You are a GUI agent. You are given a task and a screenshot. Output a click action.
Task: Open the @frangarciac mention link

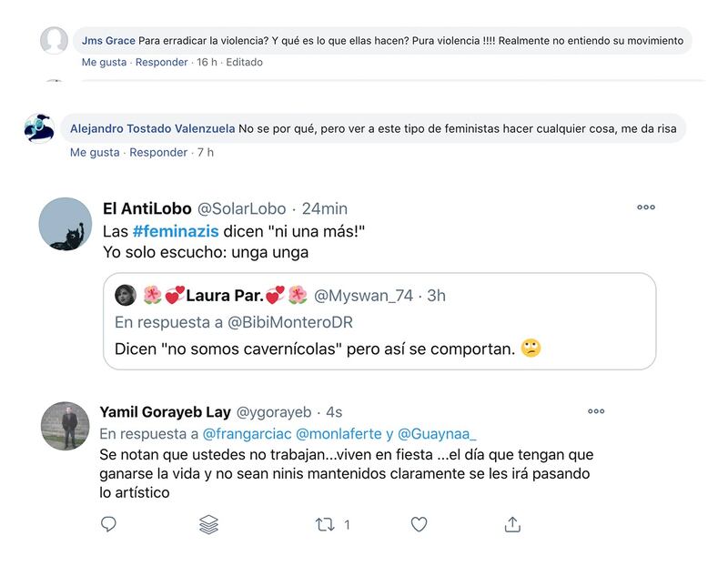(247, 434)
